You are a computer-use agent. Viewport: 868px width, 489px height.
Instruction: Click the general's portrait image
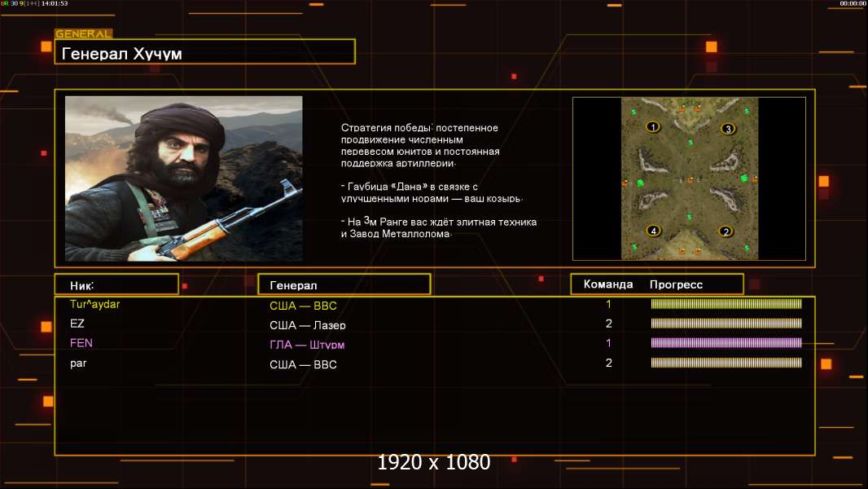click(x=183, y=178)
